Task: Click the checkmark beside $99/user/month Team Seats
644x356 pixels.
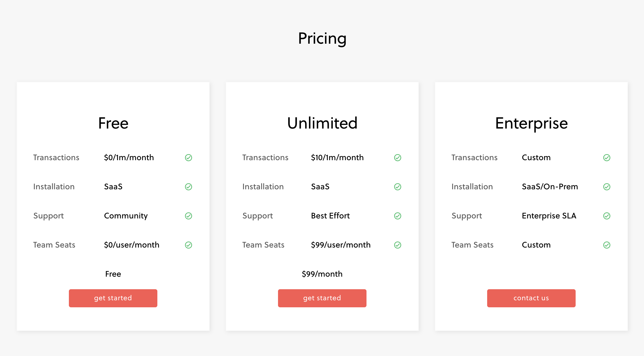Action: click(397, 245)
